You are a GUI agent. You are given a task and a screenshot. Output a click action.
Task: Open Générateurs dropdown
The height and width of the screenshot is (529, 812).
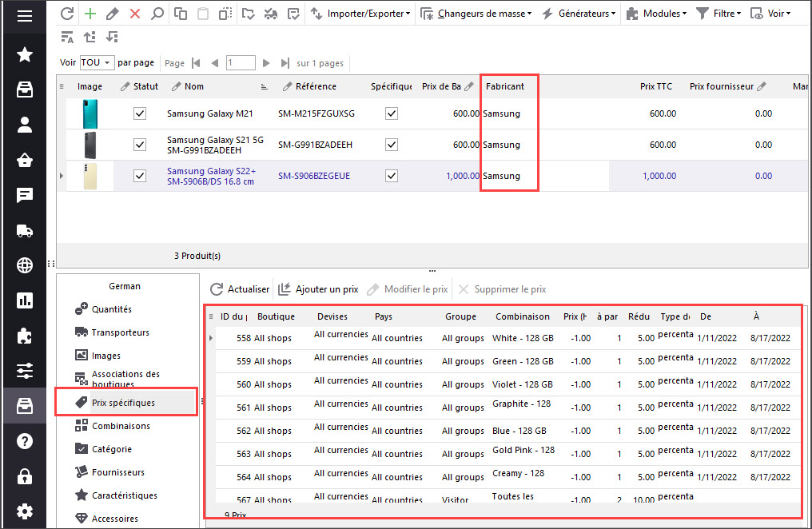point(579,14)
